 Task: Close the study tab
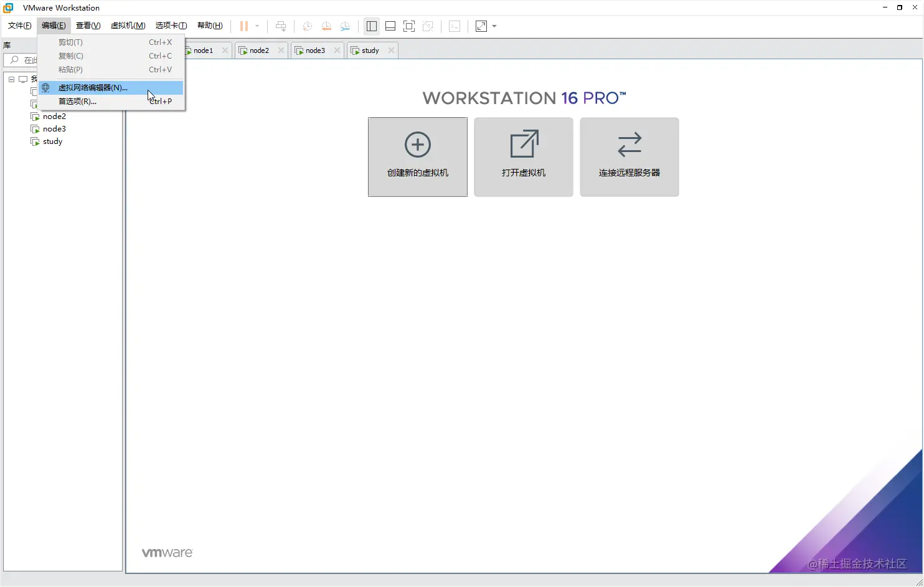tap(391, 50)
